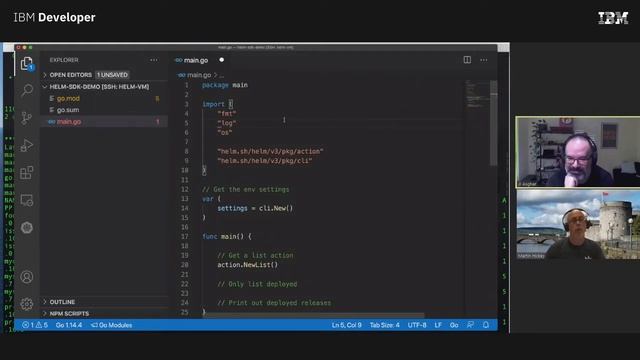Open the Explorer view in activity bar
The image size is (640, 360).
[27, 63]
